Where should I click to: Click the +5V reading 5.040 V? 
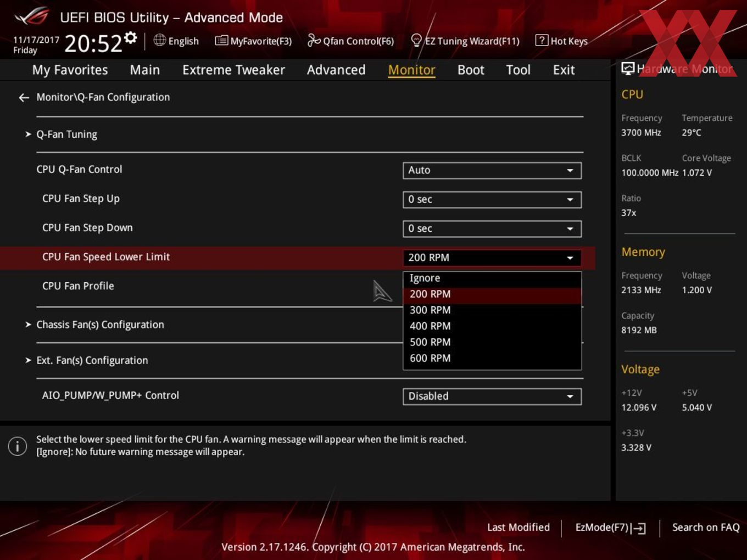coord(696,408)
